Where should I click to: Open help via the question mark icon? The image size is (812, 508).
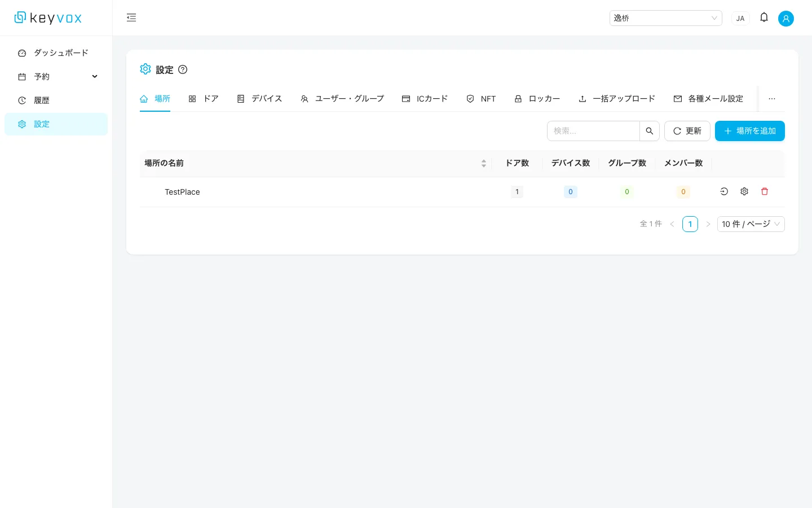pos(183,69)
